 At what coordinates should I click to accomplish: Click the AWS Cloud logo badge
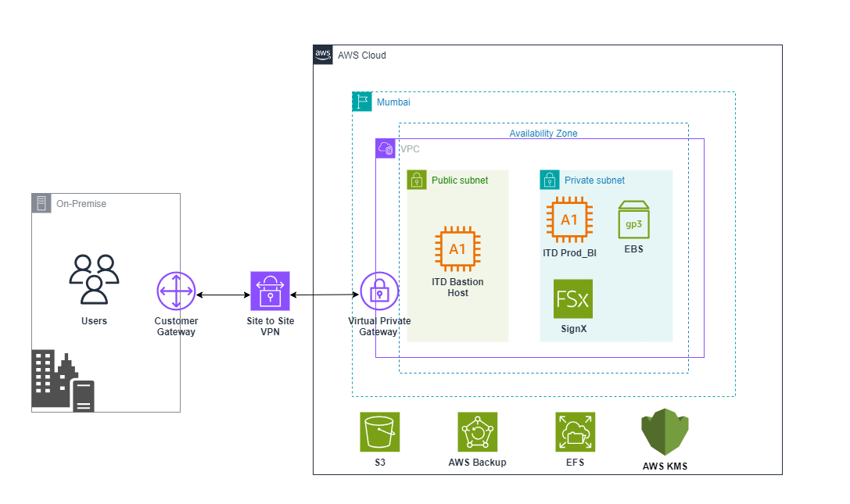(x=322, y=55)
